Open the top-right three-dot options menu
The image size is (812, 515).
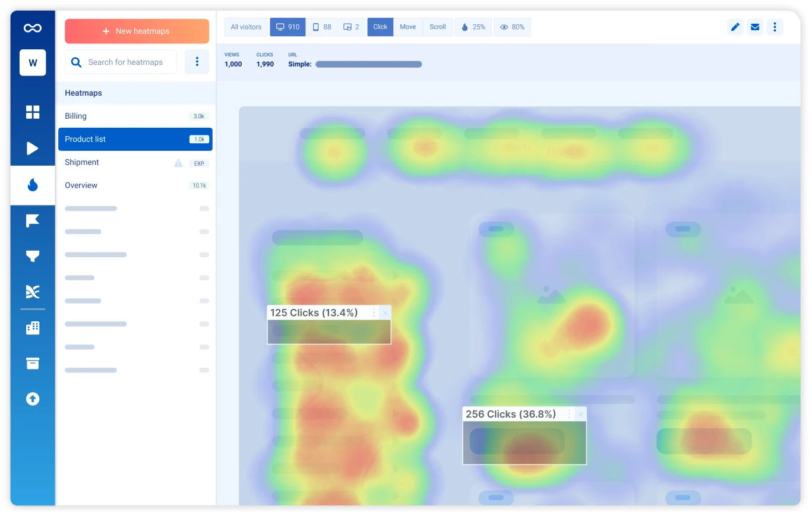pos(775,27)
